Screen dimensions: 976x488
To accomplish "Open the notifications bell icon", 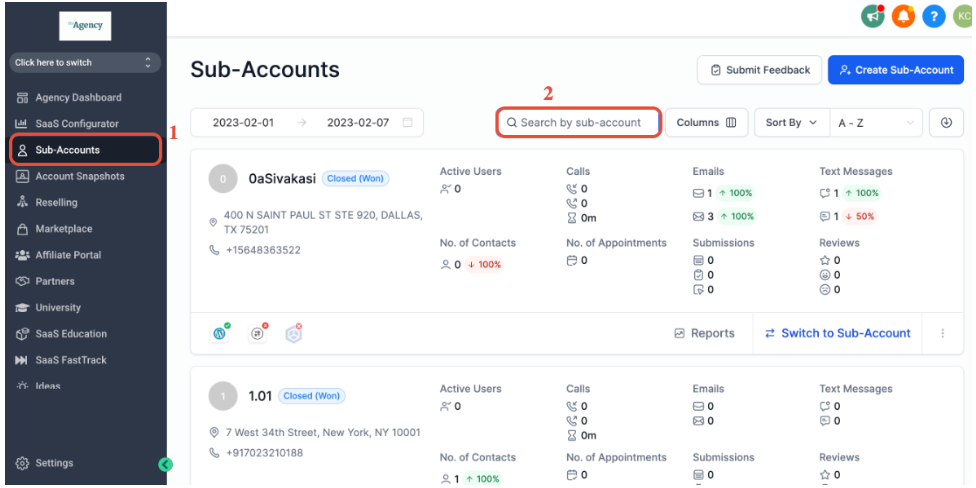I will click(903, 16).
